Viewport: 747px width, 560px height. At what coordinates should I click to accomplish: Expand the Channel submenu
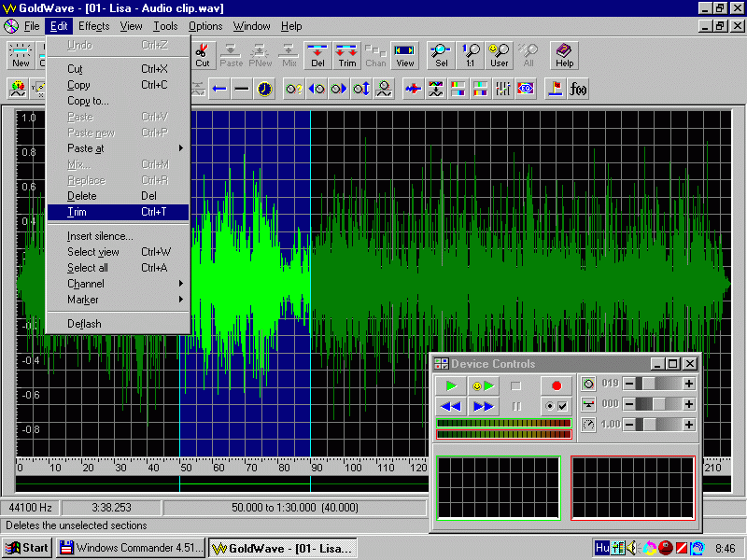coord(119,284)
